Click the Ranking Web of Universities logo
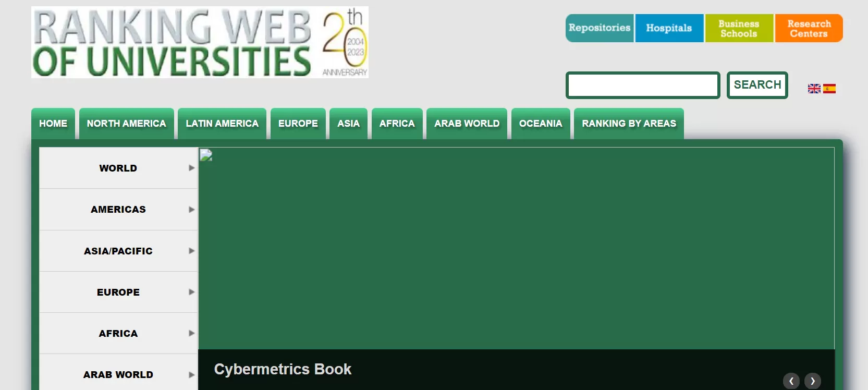 click(200, 42)
